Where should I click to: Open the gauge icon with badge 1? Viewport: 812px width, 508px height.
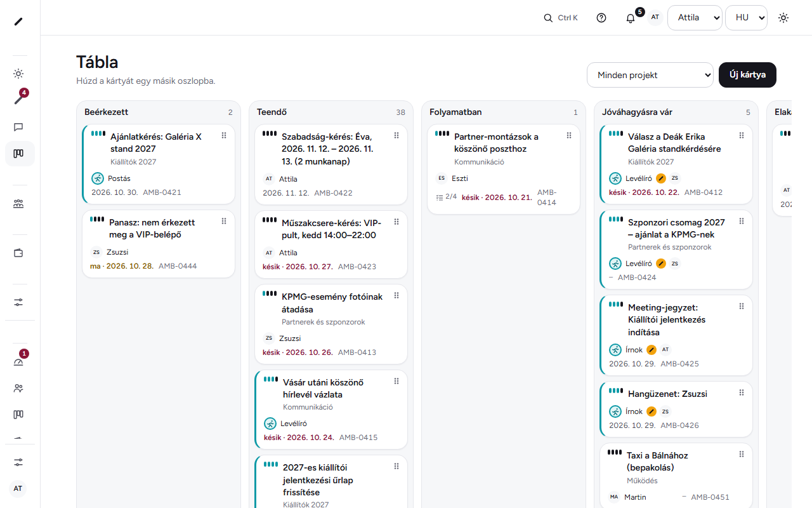(18, 362)
